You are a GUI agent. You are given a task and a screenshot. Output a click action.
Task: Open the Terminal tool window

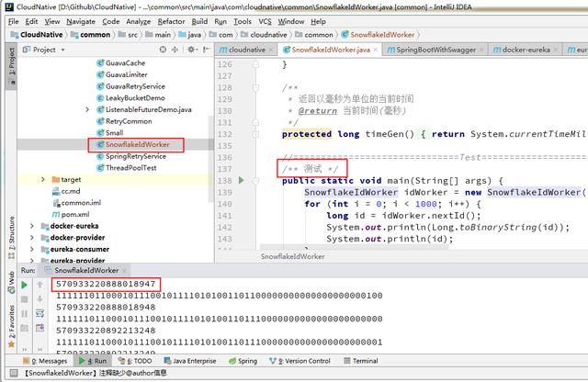point(361,361)
